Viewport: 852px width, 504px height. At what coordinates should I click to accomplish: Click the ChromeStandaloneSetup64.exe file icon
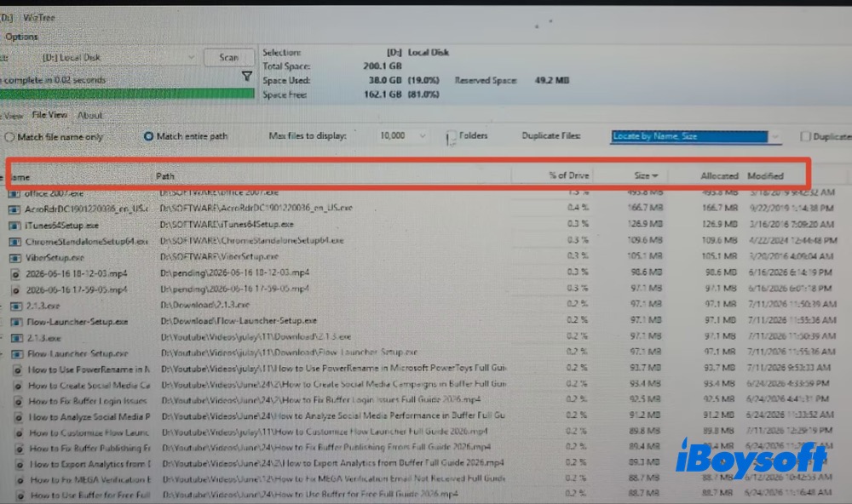15,242
